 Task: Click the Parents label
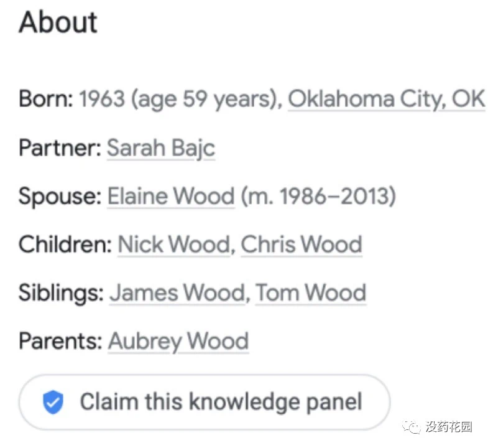(x=61, y=341)
